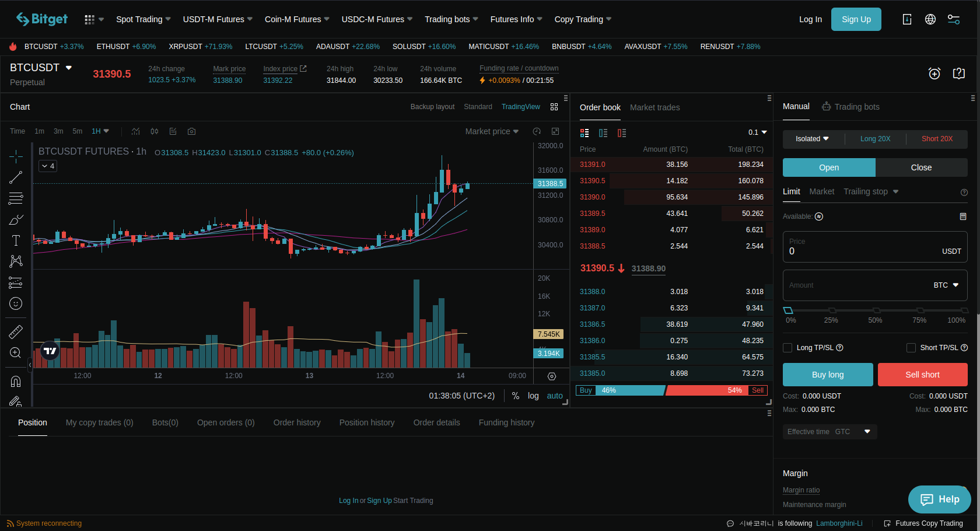Select the ruler measure tool
Viewport: 980px width, 531px height.
[x=16, y=332]
